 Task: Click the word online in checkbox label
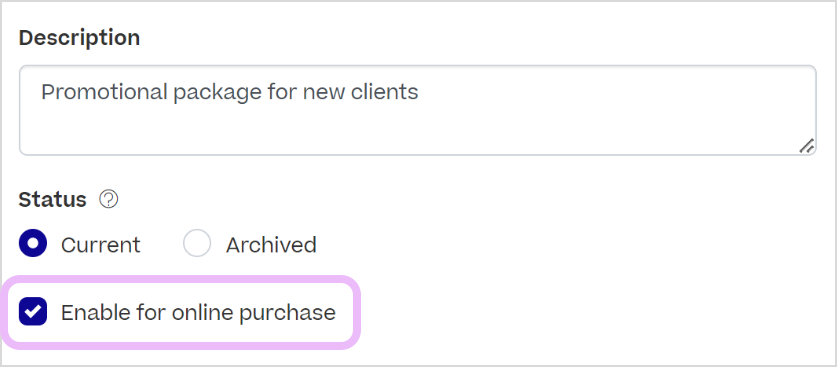tap(202, 312)
